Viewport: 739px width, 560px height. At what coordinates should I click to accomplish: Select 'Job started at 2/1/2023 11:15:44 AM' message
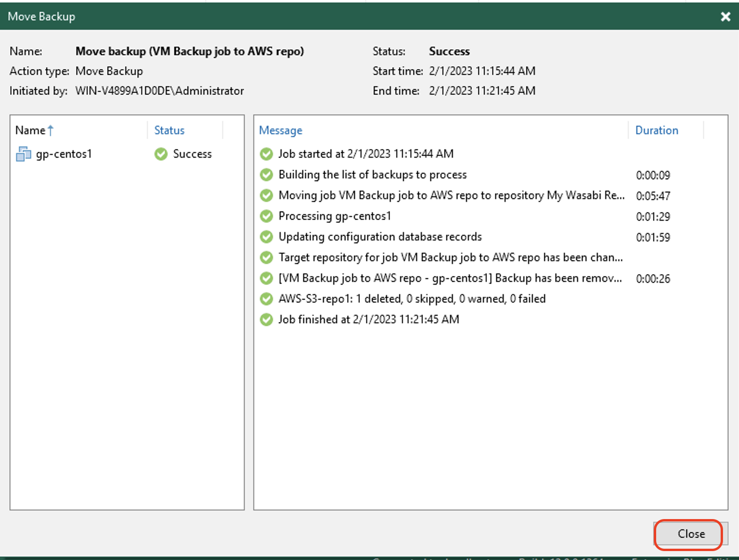point(366,154)
